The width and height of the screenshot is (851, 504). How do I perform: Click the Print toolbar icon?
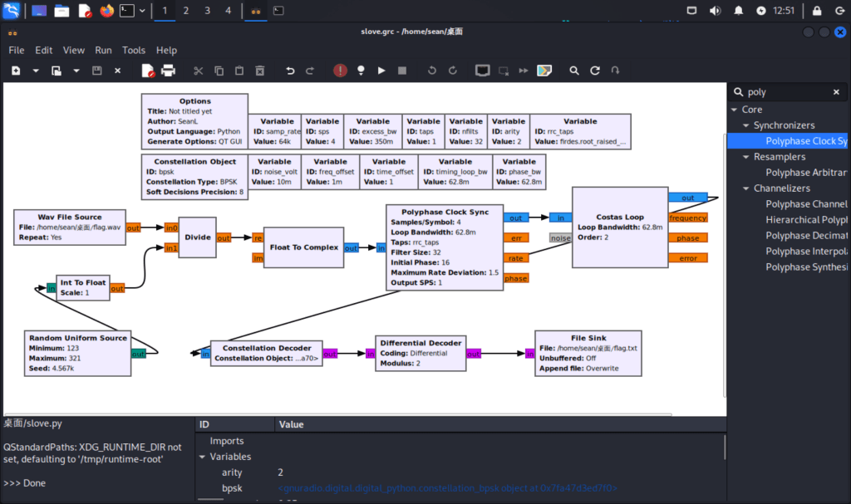pos(169,71)
